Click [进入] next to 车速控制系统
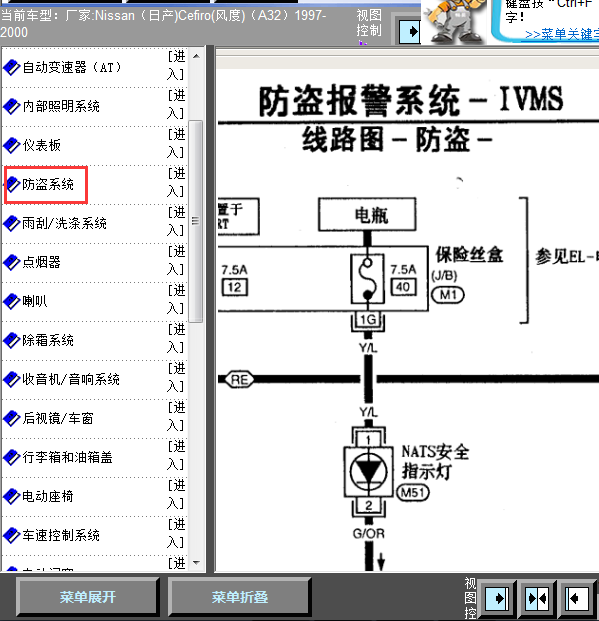The image size is (599, 621). tap(176, 533)
